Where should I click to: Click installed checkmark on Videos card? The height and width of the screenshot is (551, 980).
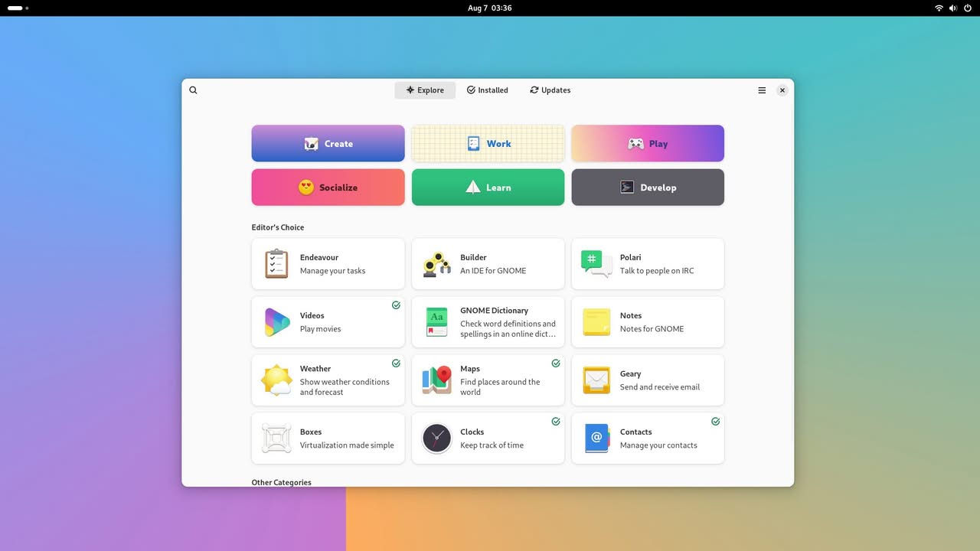(396, 305)
